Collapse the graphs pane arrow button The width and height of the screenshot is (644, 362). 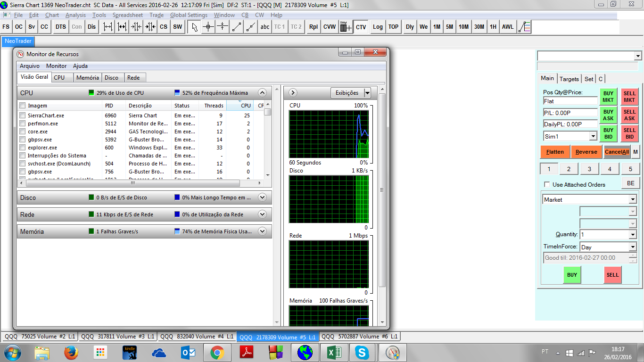tap(292, 93)
